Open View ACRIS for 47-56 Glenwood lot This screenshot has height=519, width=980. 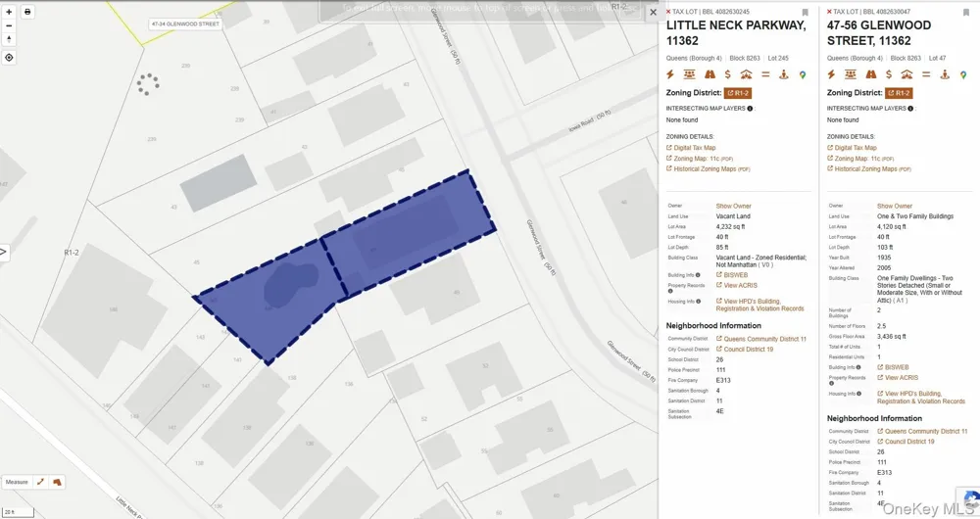[x=898, y=378]
